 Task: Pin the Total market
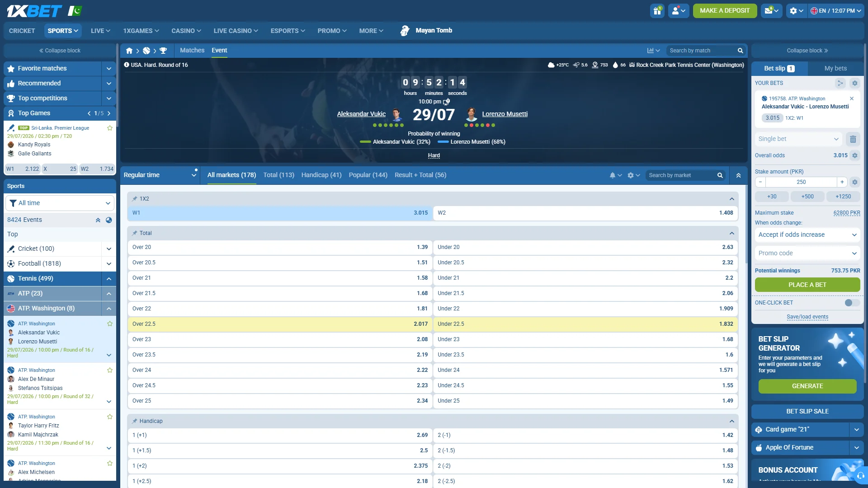point(134,233)
